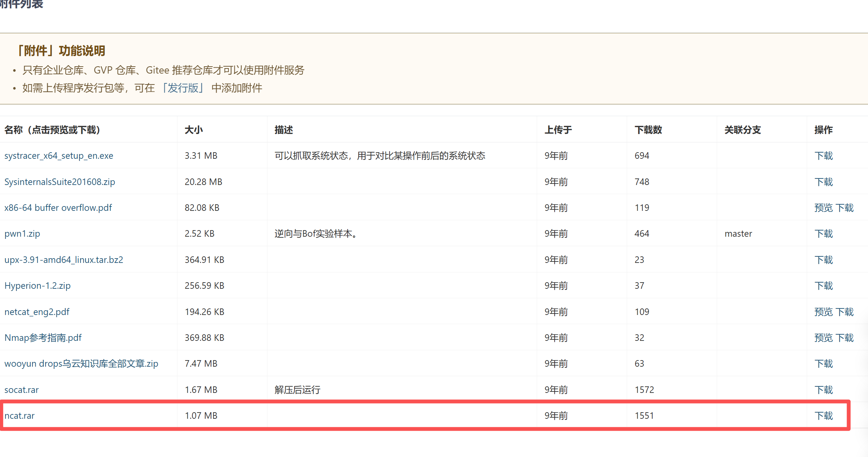Follow the 「发行版」 link in notice
Screen dimensions: 868x457
[x=183, y=88]
